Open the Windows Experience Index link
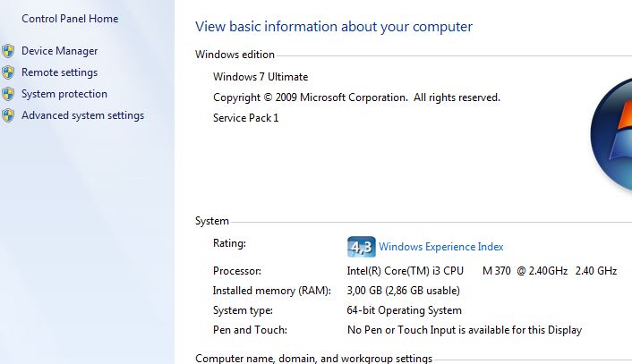632x364 pixels. [441, 247]
